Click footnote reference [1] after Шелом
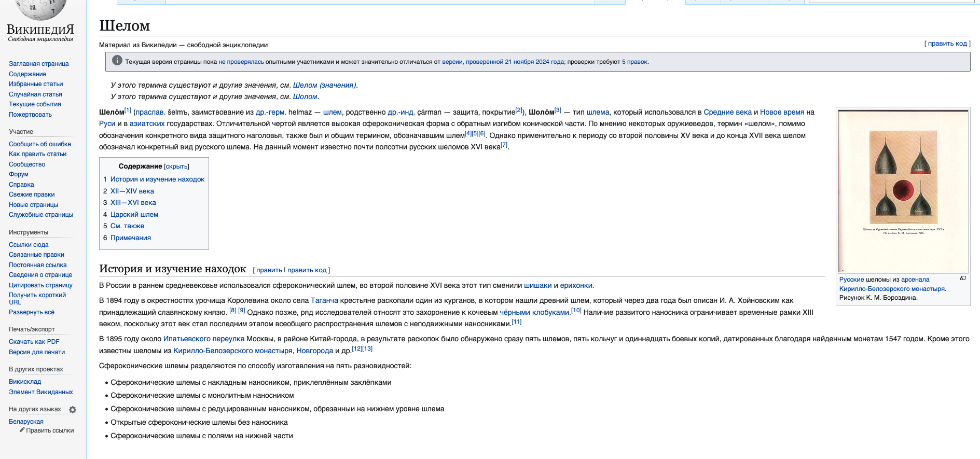 pyautogui.click(x=128, y=110)
